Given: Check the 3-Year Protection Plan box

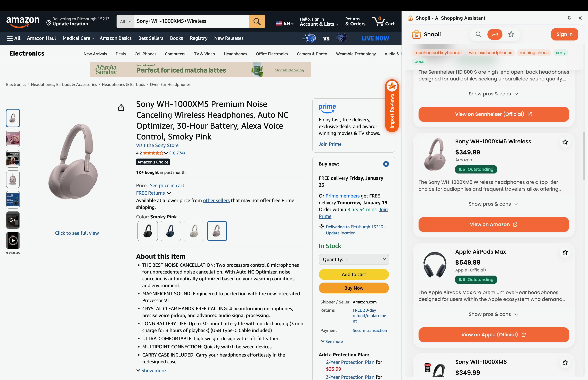Looking at the screenshot, I should 322,377.
